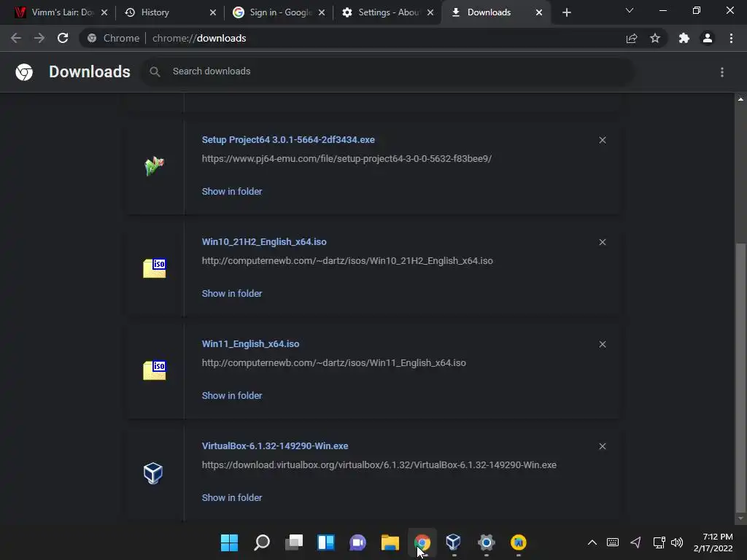
Task: Open the Settings gear on taskbar
Action: point(487,542)
